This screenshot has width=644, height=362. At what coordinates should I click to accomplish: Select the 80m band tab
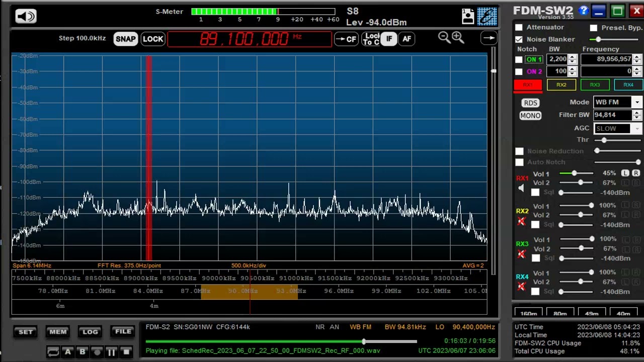[560, 313]
